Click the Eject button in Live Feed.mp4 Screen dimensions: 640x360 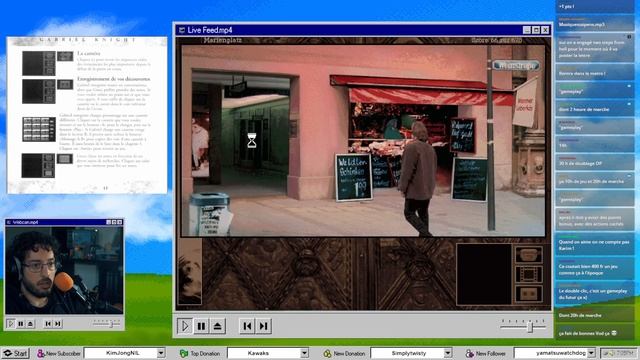(x=218, y=326)
